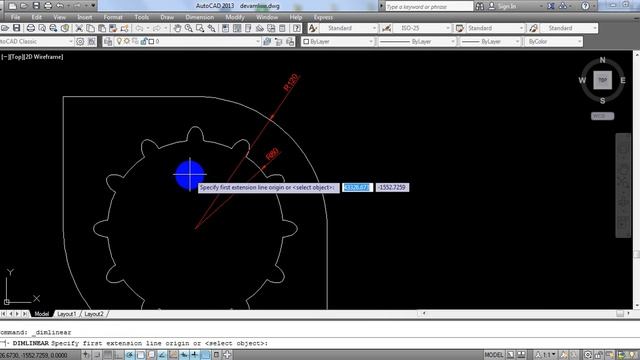The image size is (640, 360).
Task: Click the Paste clipboard icon
Action: (102, 28)
